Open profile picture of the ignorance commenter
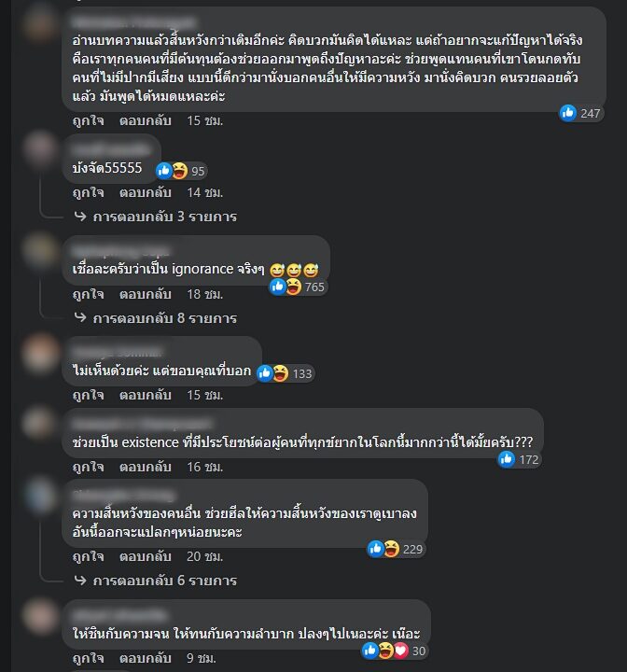627x672 pixels. click(x=40, y=250)
